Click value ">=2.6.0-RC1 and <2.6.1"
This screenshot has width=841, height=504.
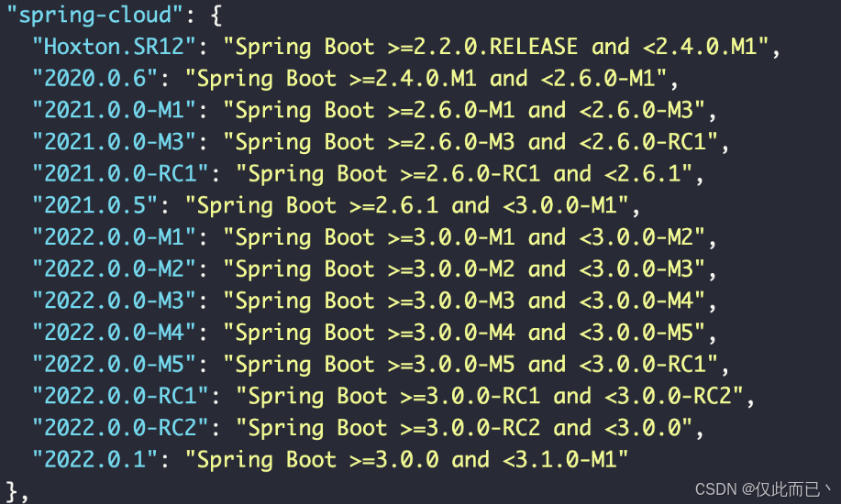pos(541,173)
